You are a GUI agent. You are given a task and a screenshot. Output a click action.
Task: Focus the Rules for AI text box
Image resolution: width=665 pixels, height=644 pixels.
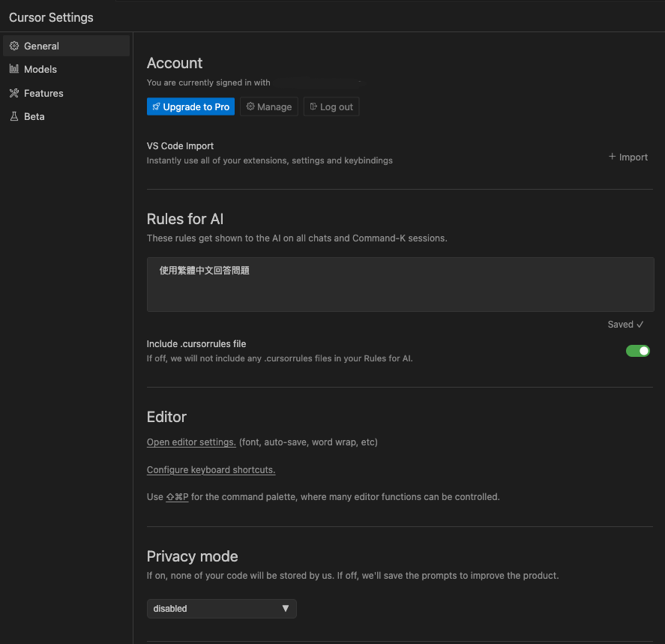point(400,284)
